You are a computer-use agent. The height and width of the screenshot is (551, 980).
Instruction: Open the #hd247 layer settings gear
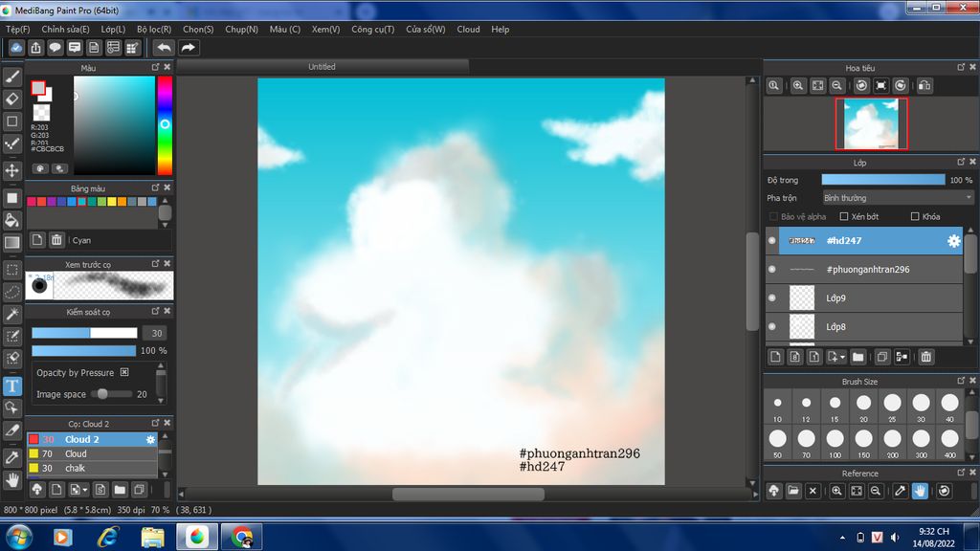(x=954, y=240)
